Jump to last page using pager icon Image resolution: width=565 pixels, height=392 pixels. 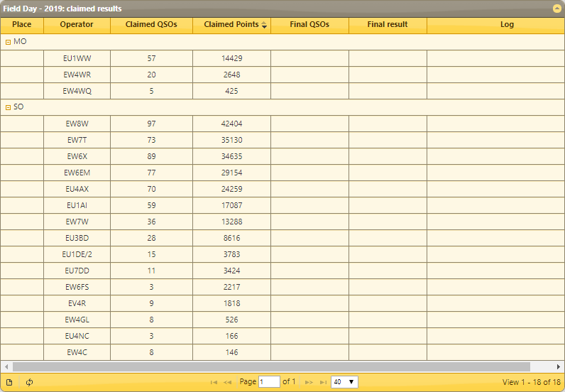(323, 382)
